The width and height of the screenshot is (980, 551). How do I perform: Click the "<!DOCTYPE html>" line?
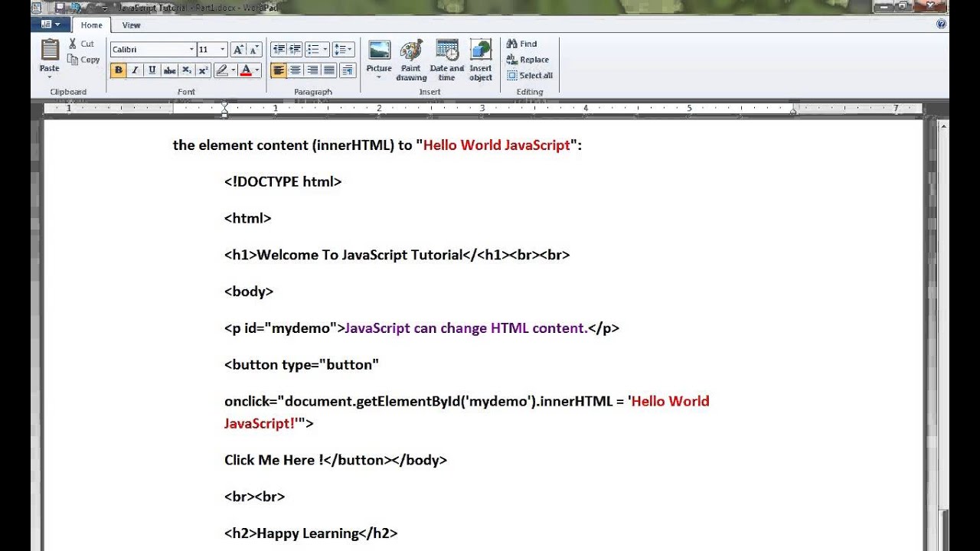tap(283, 181)
